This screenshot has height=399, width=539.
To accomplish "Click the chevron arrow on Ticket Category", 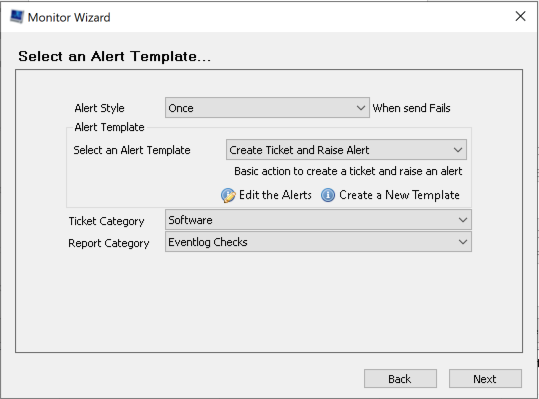I will [x=463, y=220].
